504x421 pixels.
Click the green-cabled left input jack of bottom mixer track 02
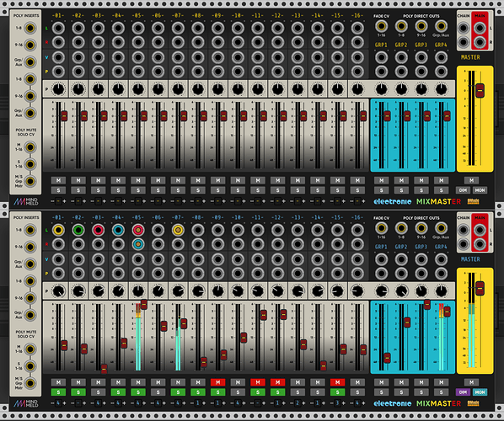78,230
